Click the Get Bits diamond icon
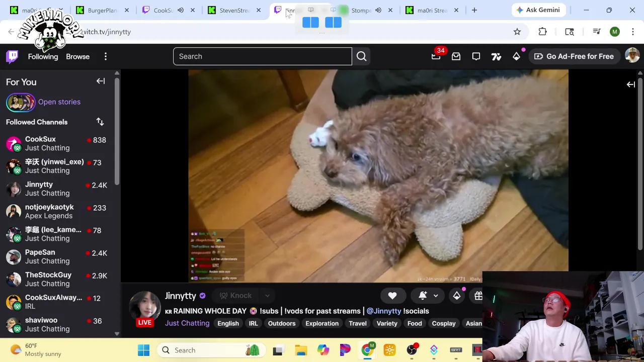This screenshot has width=644, height=362. [516, 56]
